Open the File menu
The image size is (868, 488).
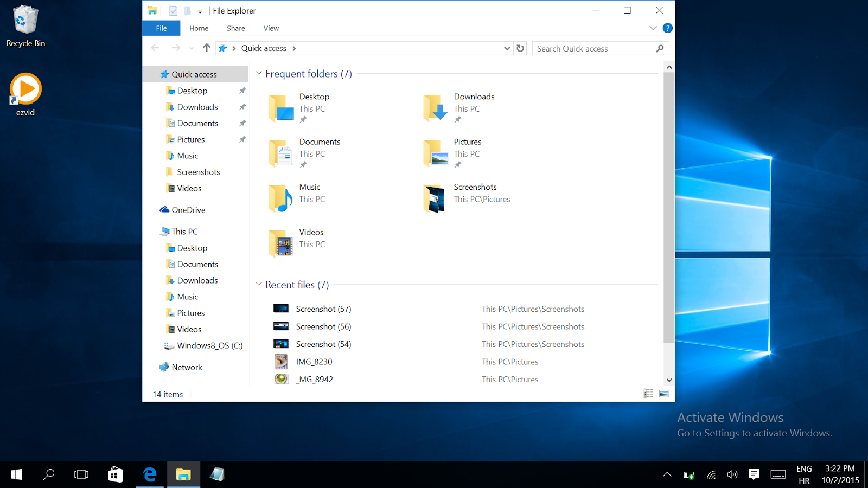(161, 28)
